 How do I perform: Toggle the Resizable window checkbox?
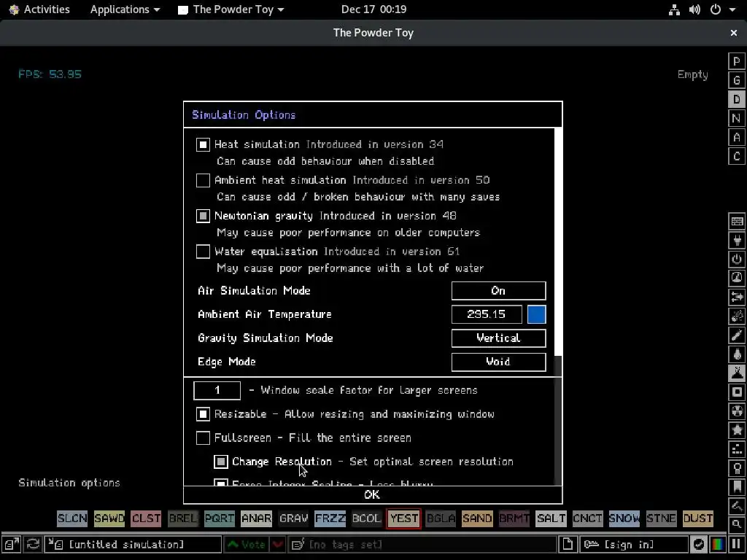pos(203,414)
